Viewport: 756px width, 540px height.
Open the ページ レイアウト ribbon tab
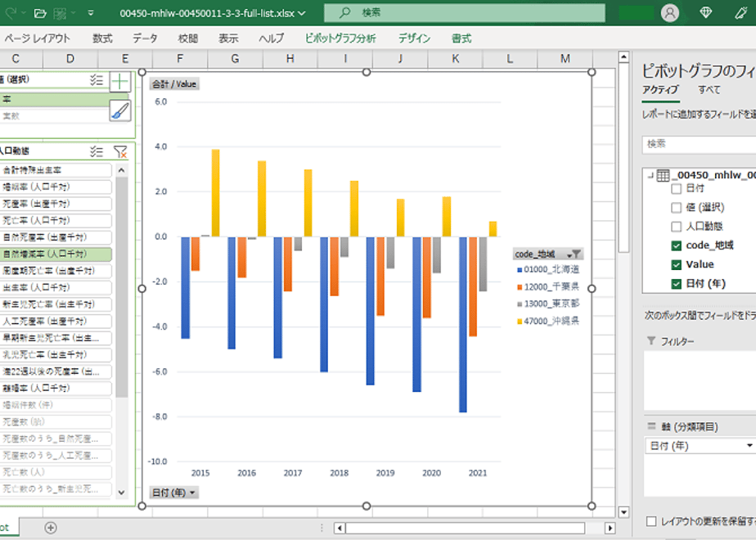(x=38, y=38)
